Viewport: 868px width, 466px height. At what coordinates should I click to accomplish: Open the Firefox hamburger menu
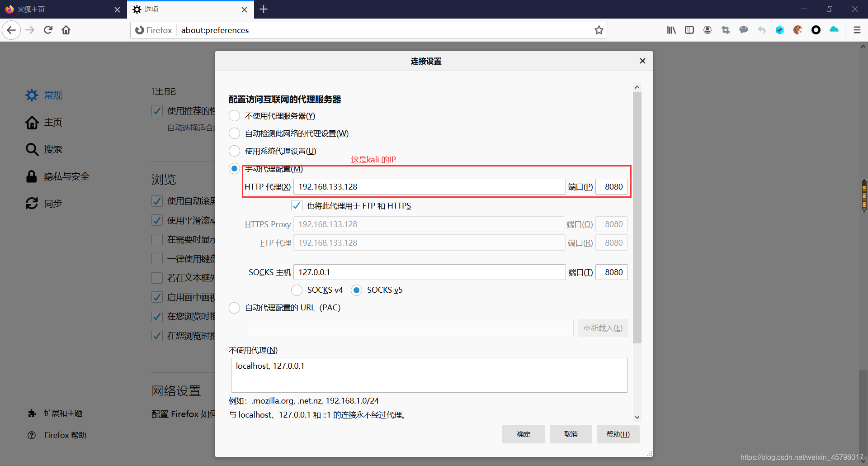857,30
